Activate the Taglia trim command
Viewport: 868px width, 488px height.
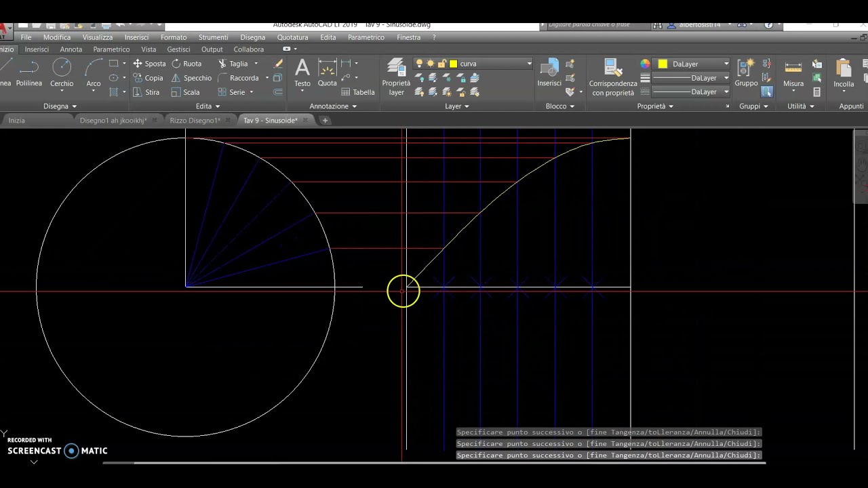(x=233, y=64)
